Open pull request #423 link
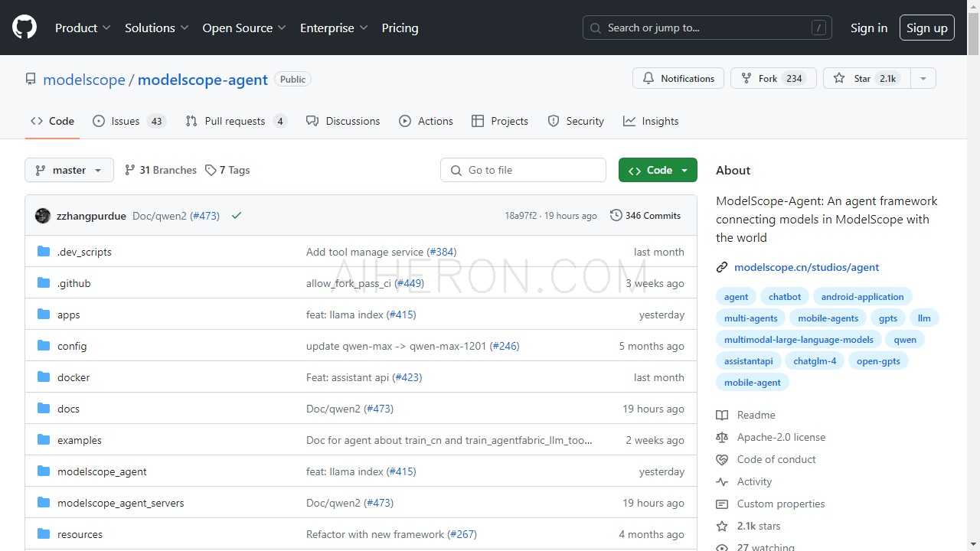The height and width of the screenshot is (551, 980). coord(407,377)
